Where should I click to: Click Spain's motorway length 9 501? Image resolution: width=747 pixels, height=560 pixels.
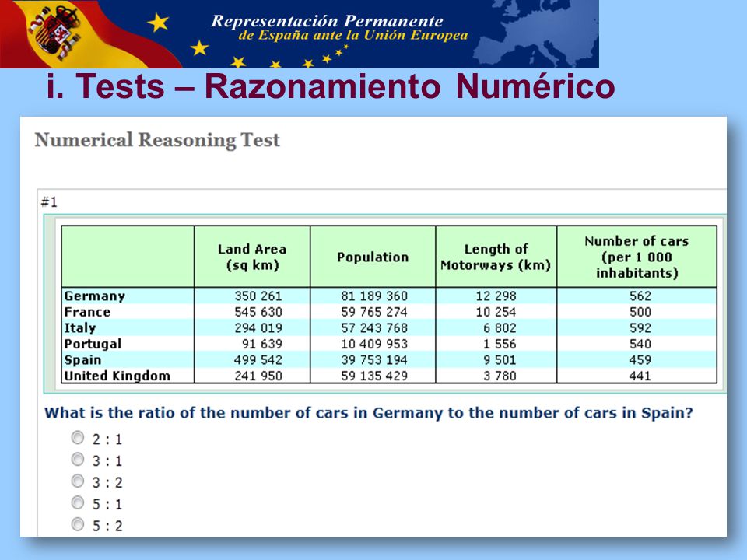[500, 360]
